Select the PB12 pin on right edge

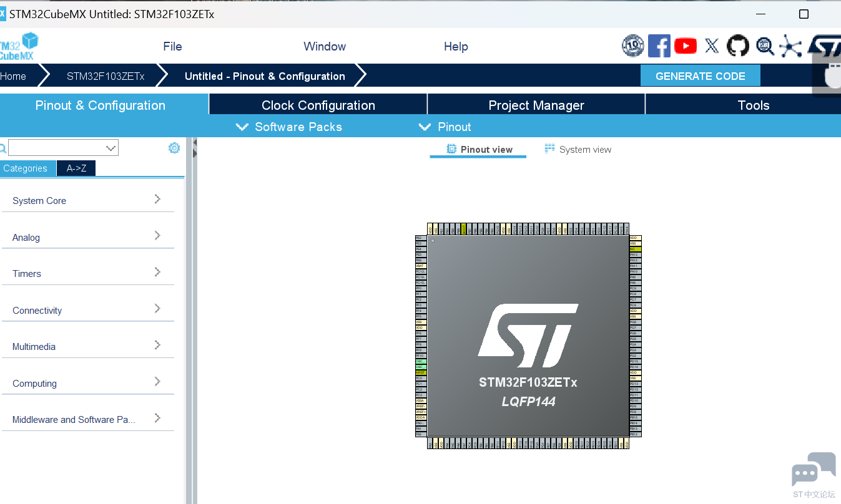(635, 434)
